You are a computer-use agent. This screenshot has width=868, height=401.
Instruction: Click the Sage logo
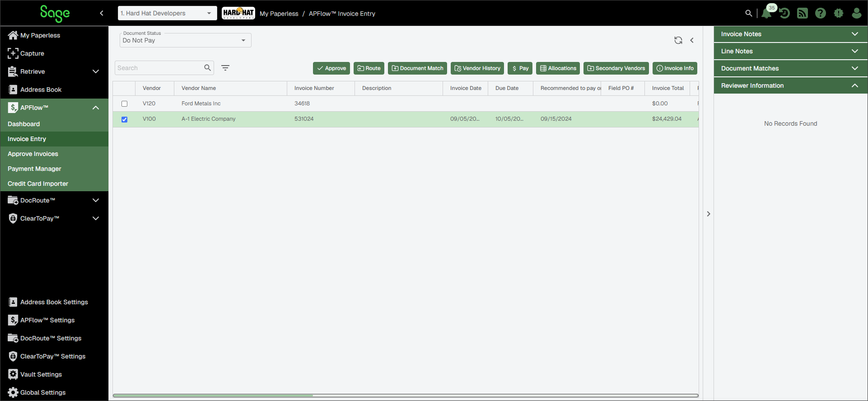pos(55,14)
